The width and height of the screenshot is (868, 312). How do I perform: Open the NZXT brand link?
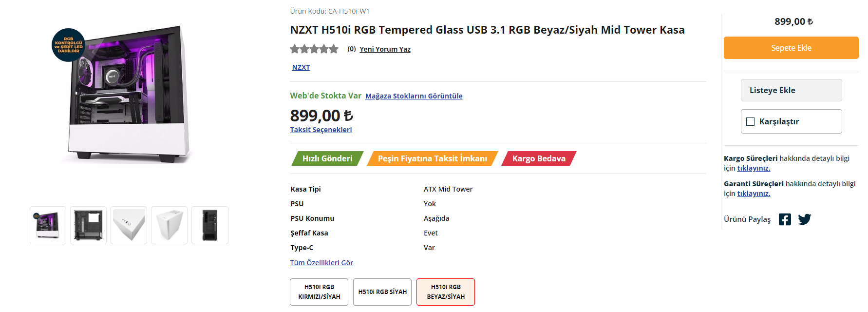[x=301, y=67]
